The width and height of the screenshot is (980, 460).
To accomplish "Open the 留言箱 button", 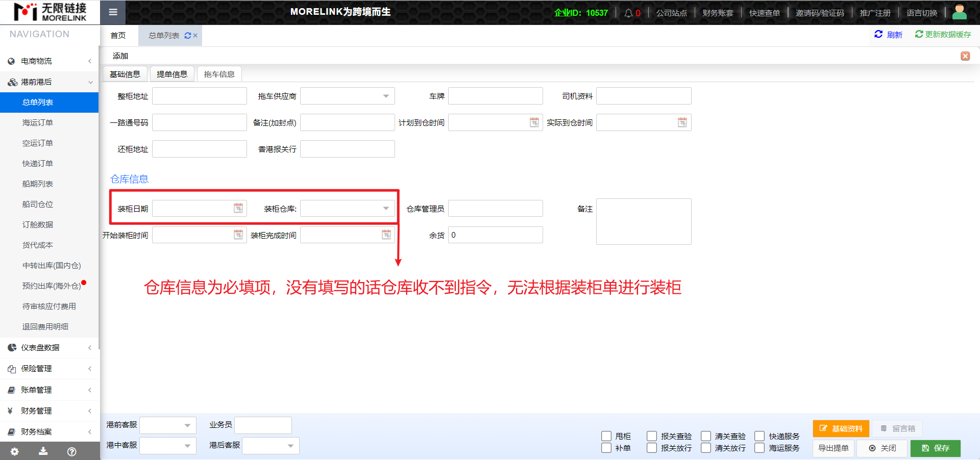I will [898, 429].
